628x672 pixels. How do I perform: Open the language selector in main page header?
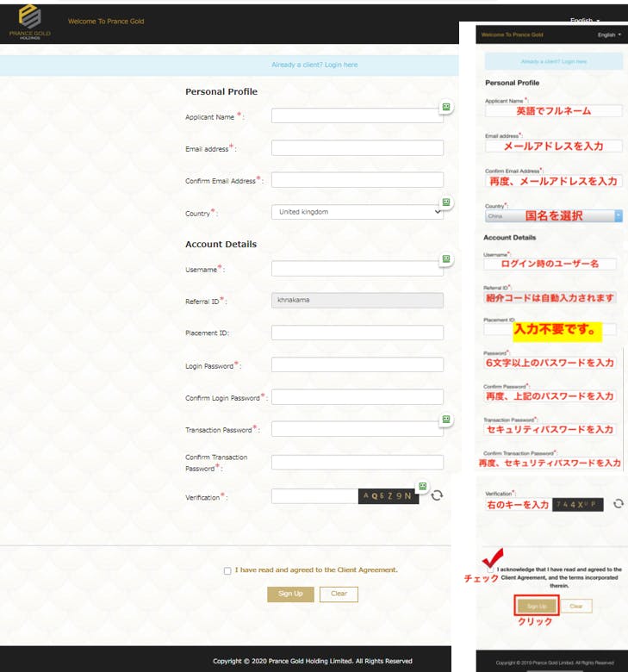[585, 20]
